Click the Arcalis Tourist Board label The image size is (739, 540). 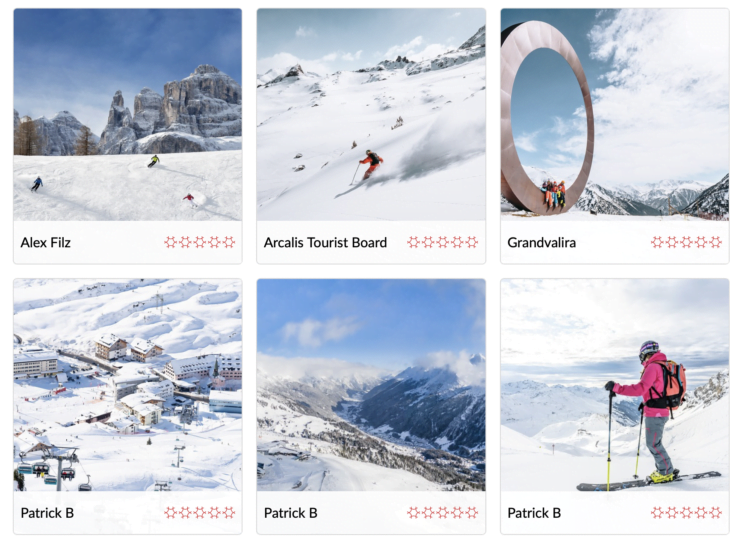[325, 242]
